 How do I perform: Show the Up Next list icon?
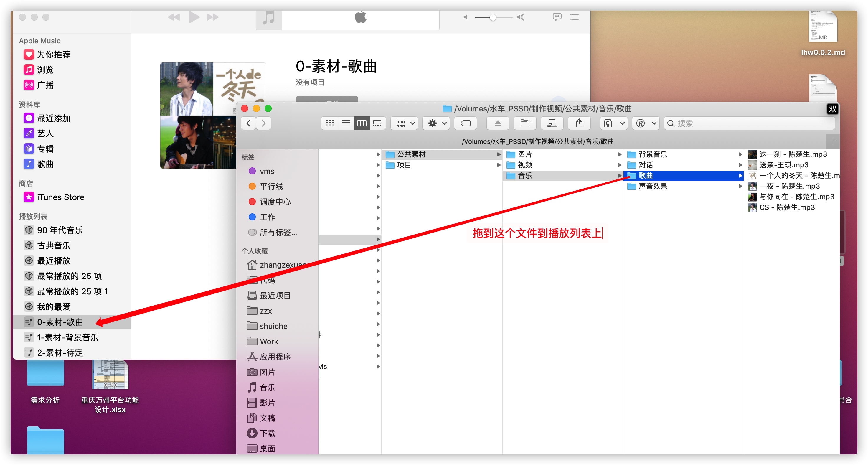click(574, 17)
